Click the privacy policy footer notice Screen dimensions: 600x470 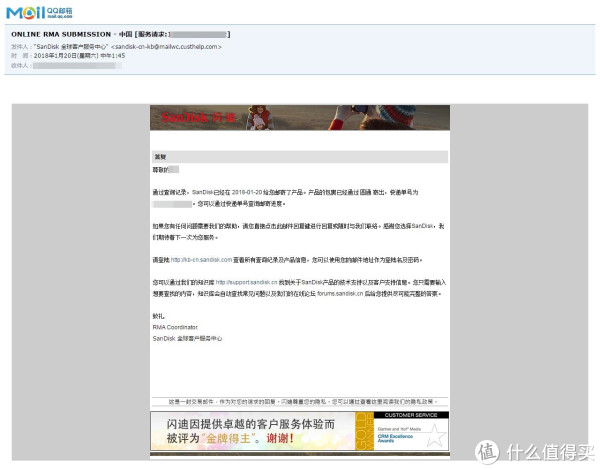(x=303, y=401)
